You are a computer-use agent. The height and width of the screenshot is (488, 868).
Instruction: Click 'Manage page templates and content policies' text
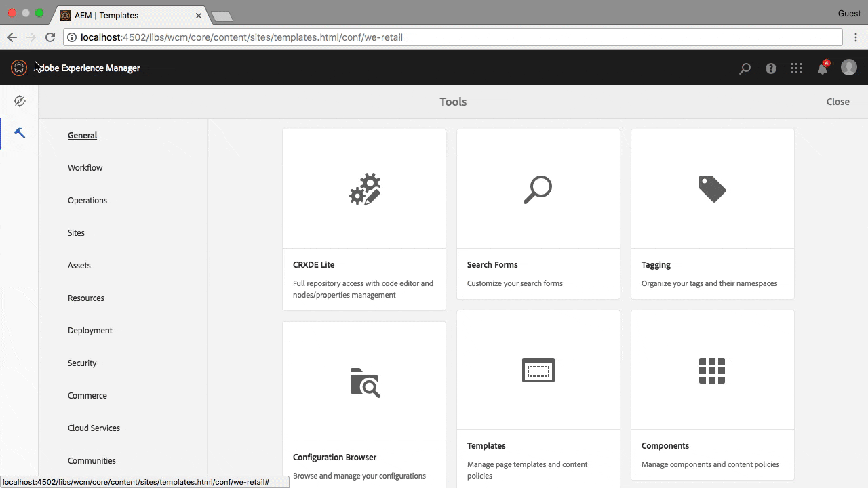[528, 470]
